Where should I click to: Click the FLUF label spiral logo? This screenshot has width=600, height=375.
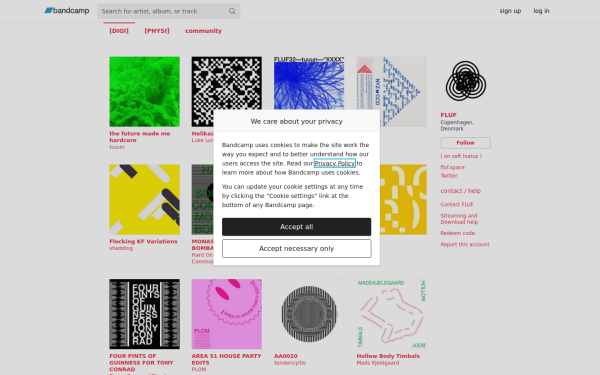(x=466, y=81)
